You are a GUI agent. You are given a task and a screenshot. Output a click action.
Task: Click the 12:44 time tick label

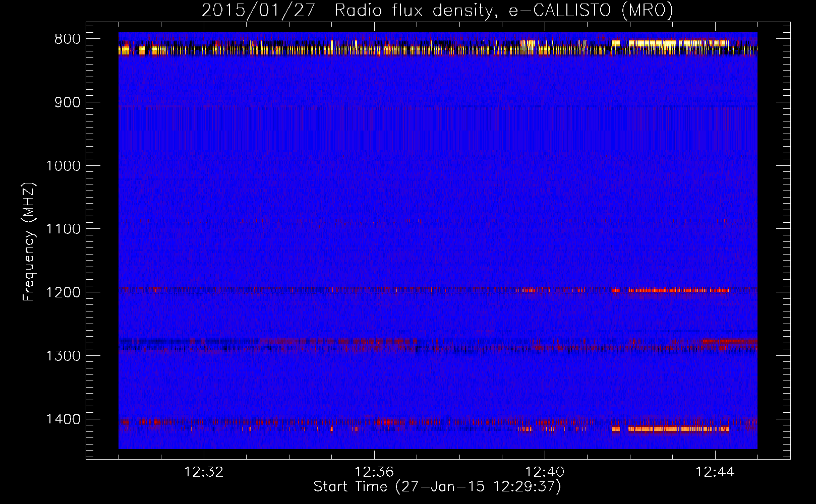[715, 472]
